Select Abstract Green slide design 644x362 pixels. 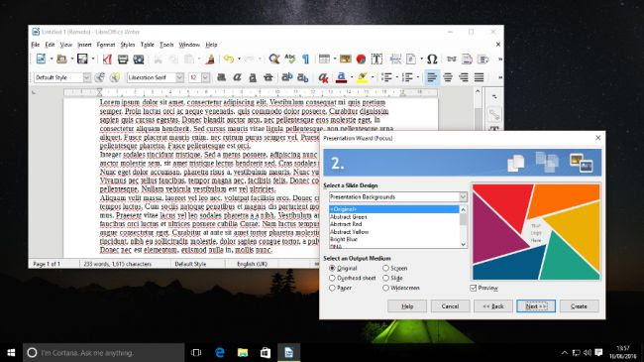(349, 217)
